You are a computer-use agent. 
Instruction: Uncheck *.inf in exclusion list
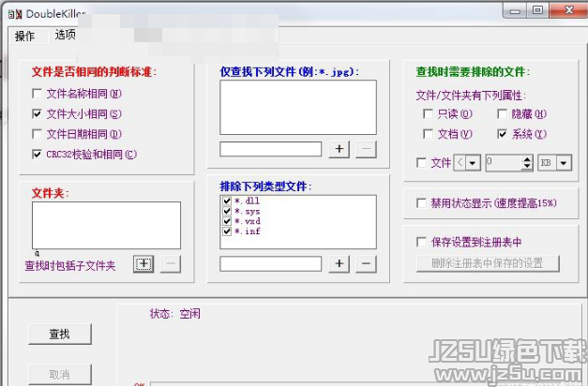[227, 231]
